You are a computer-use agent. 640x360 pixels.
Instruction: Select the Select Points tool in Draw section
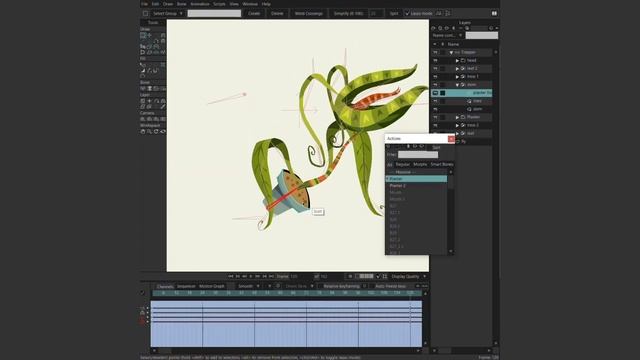143,36
